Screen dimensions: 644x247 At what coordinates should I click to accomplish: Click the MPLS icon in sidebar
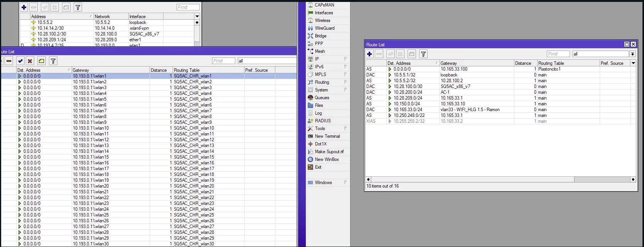(310, 74)
